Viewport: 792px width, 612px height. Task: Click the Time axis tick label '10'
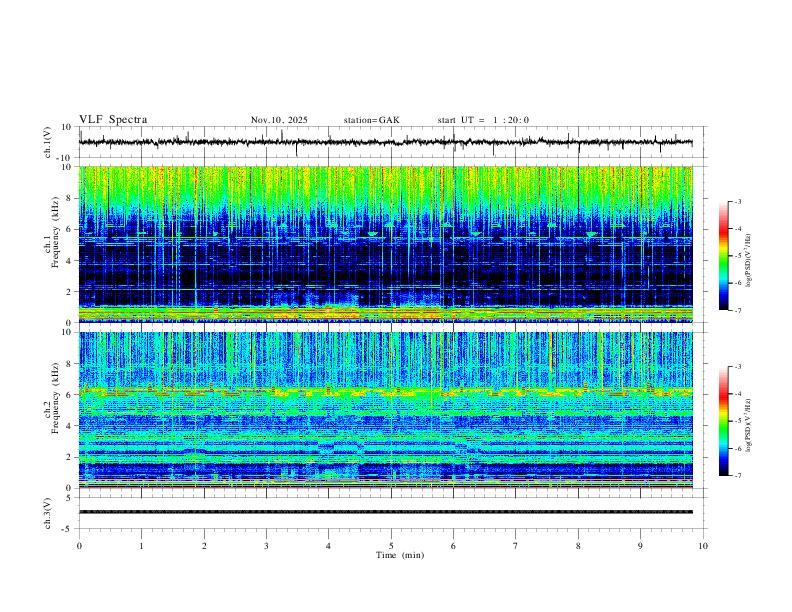pyautogui.click(x=703, y=546)
